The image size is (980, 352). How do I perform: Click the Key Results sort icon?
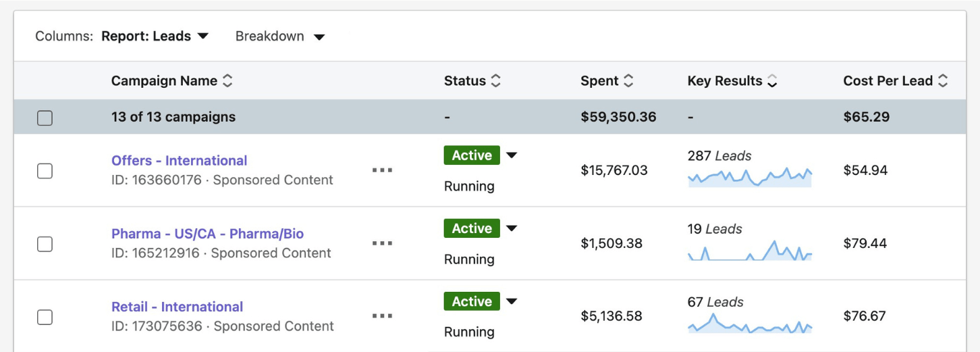pyautogui.click(x=772, y=81)
